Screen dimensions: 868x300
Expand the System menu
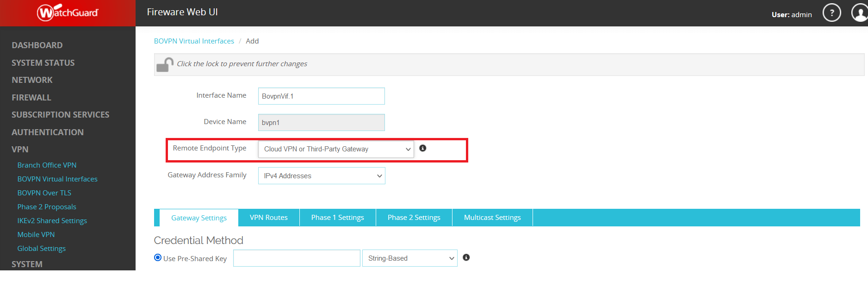click(27, 264)
